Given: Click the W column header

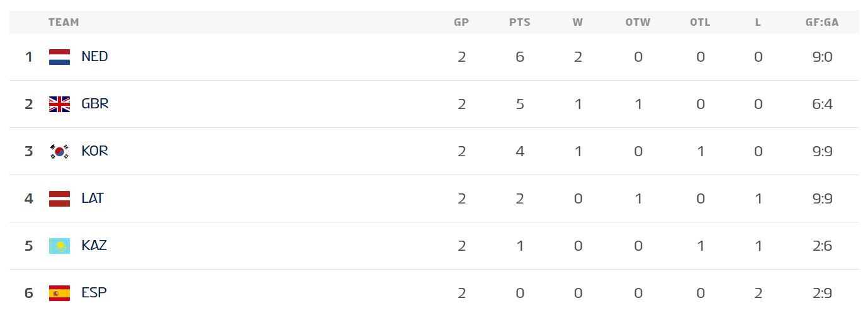Looking at the screenshot, I should coord(578,23).
